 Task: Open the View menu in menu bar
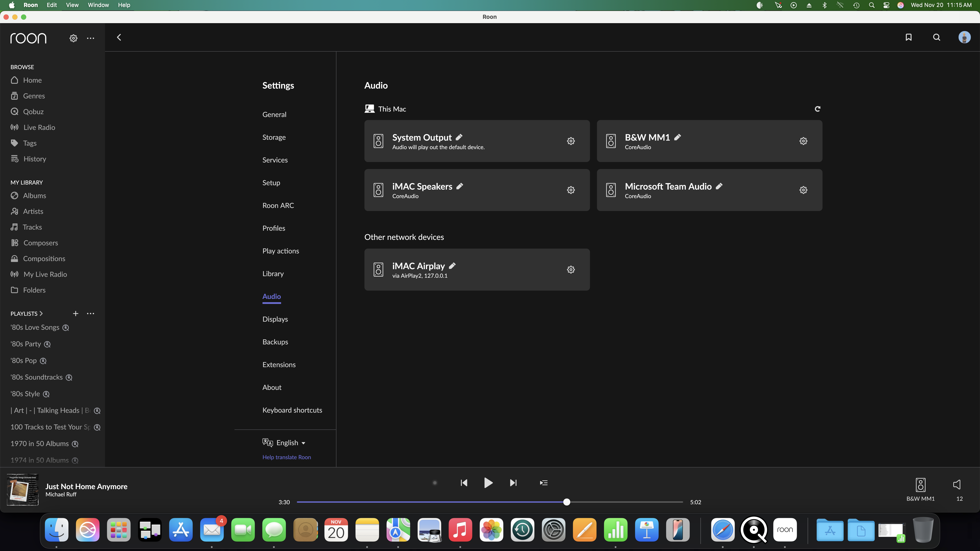(x=72, y=5)
